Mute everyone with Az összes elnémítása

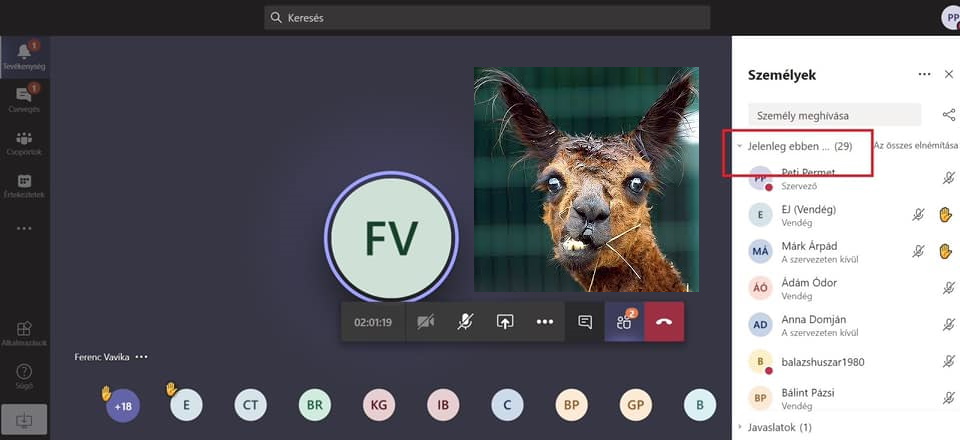coord(916,146)
